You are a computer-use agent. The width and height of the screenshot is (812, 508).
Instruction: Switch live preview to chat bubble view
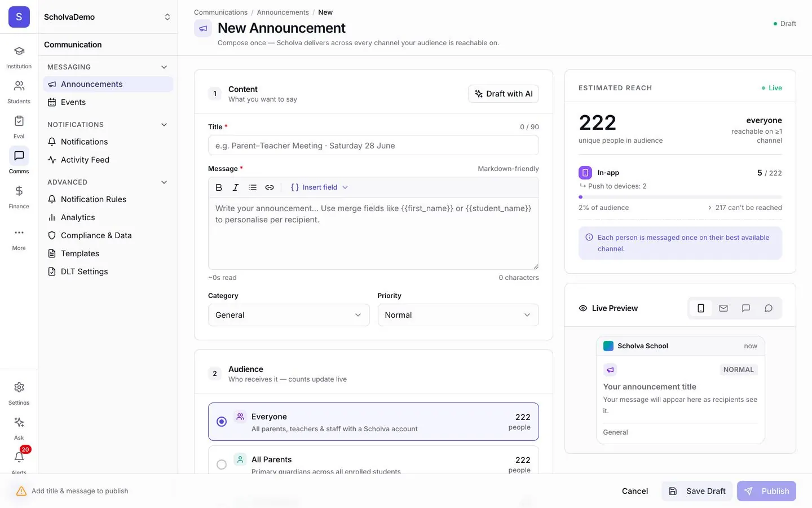tap(769, 308)
